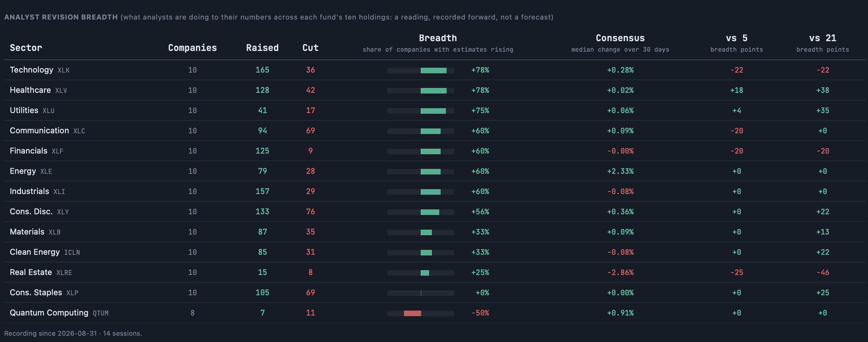Click the Technology breadth bar
This screenshot has height=342, width=868.
420,70
